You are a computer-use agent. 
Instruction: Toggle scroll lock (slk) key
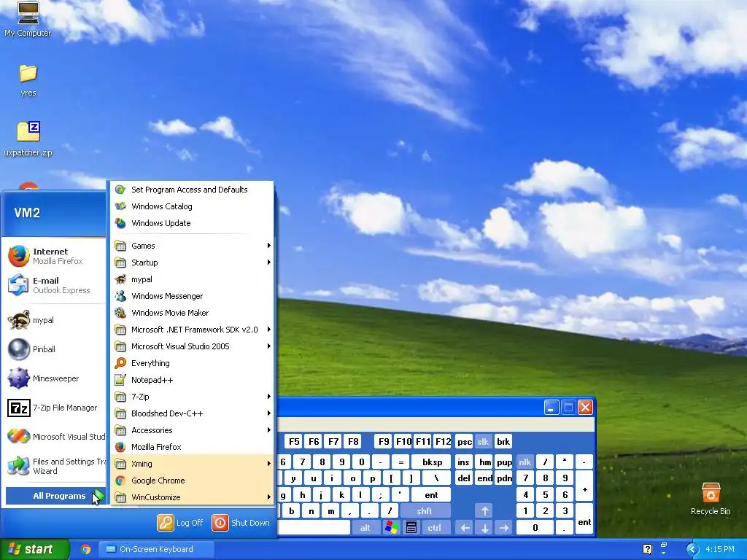pos(483,441)
